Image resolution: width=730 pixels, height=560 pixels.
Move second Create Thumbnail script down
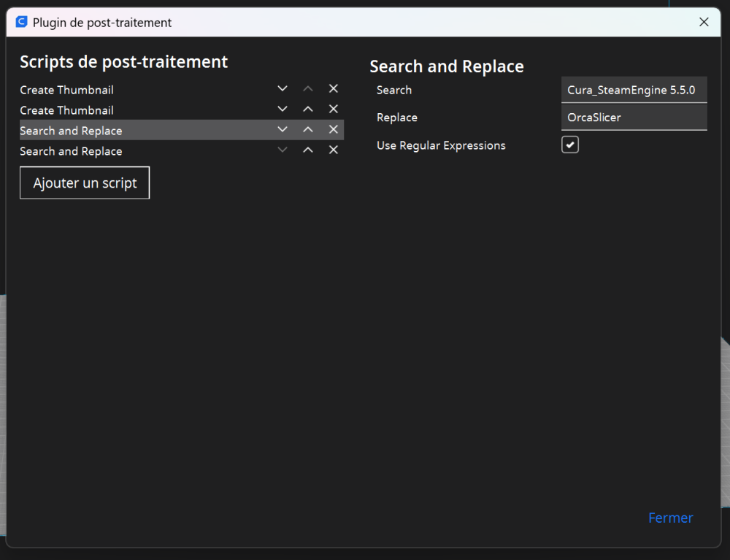pos(283,110)
